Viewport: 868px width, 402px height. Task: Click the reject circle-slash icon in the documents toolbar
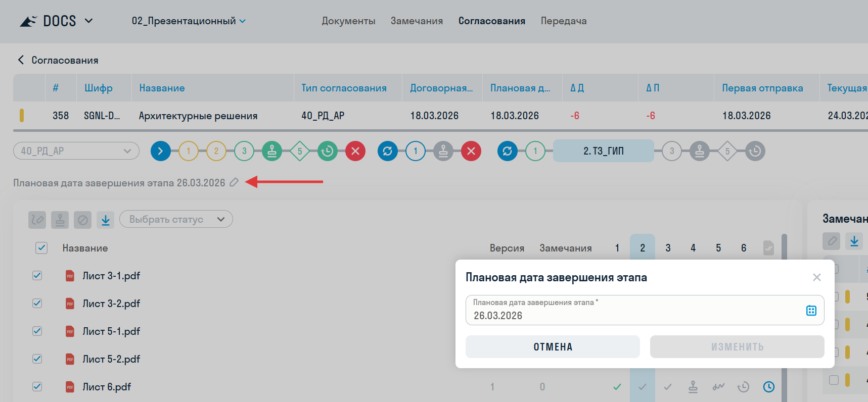(x=83, y=220)
